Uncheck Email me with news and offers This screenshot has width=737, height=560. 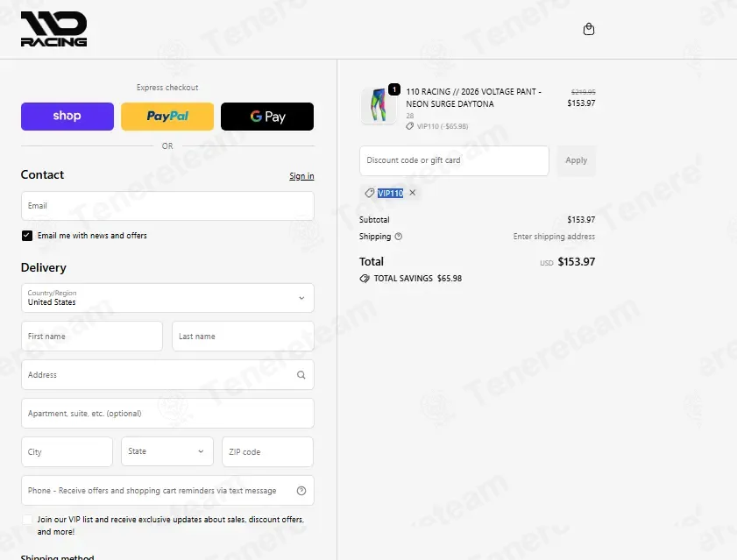(27, 236)
